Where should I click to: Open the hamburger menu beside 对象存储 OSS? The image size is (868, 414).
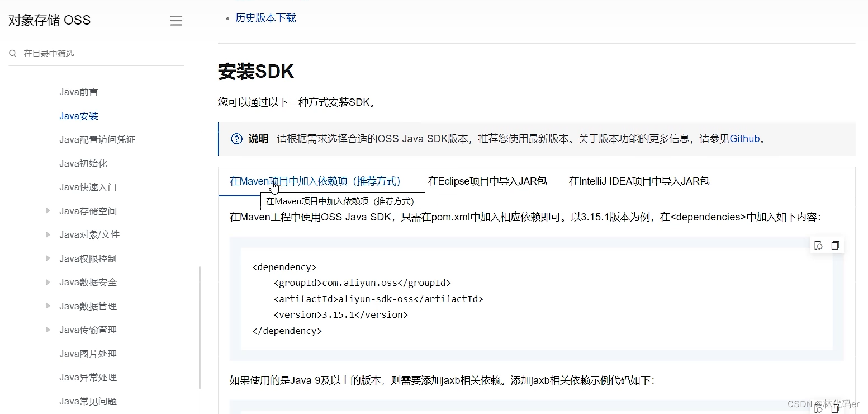tap(176, 20)
